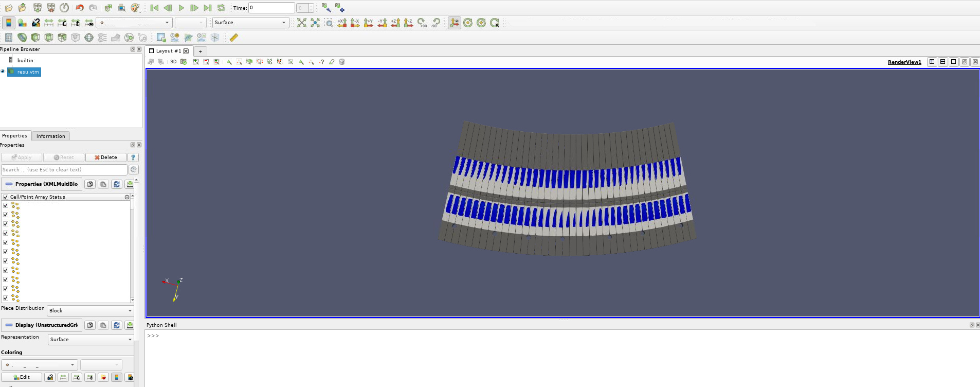980x387 pixels.
Task: Uncheck the first array in the status list
Action: 6,205
